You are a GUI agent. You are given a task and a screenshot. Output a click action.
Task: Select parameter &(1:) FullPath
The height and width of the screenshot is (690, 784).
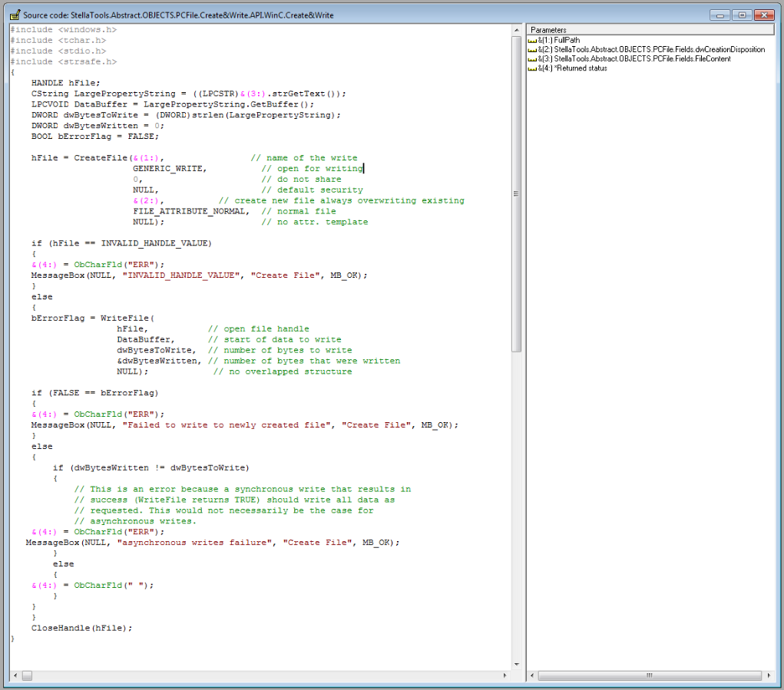558,40
